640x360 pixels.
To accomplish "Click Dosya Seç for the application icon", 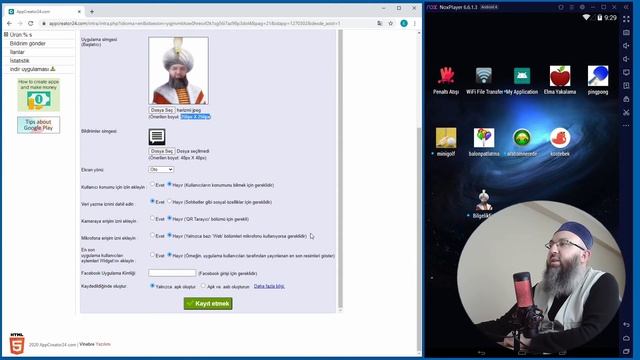I will click(x=162, y=110).
